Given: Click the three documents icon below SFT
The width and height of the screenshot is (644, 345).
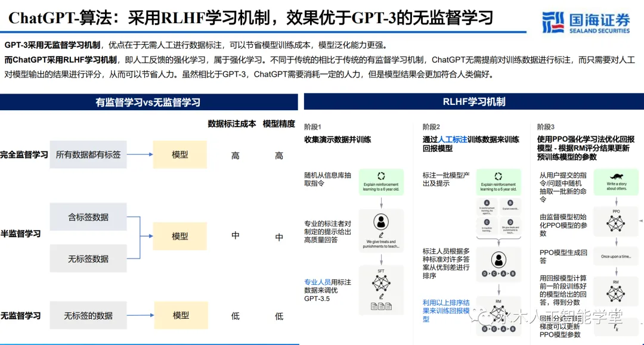Looking at the screenshot, I should pos(381,306).
